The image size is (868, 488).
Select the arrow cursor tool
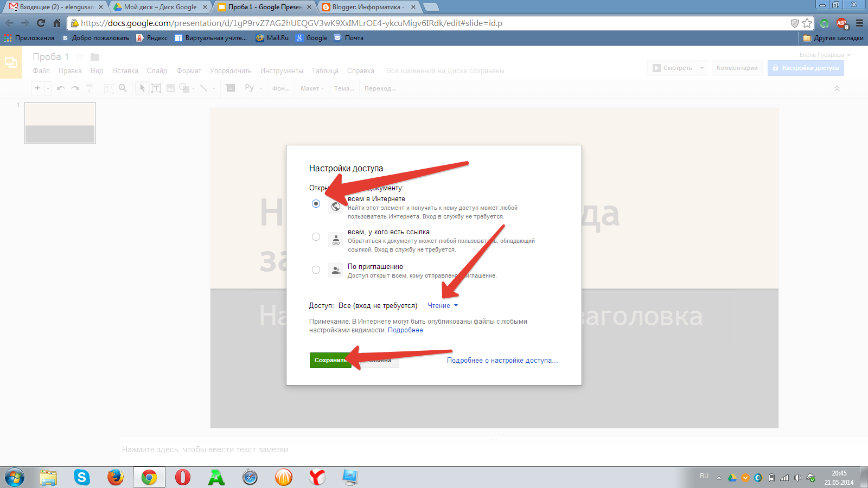pos(142,88)
